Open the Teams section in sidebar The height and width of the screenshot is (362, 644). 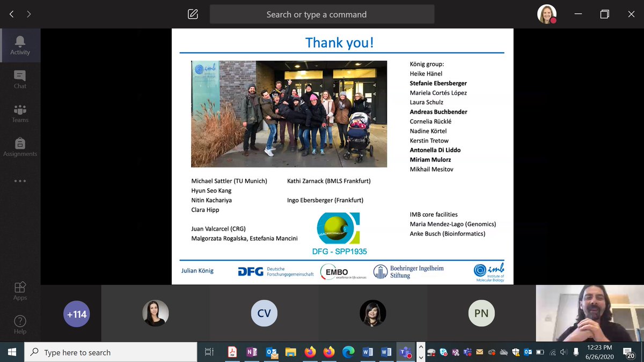[20, 113]
